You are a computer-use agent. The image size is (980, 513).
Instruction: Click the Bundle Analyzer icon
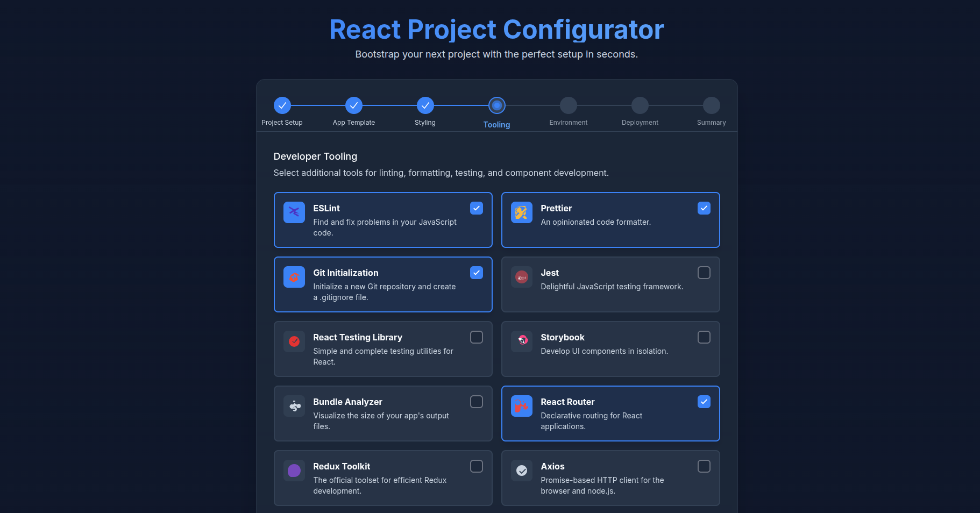pos(294,406)
